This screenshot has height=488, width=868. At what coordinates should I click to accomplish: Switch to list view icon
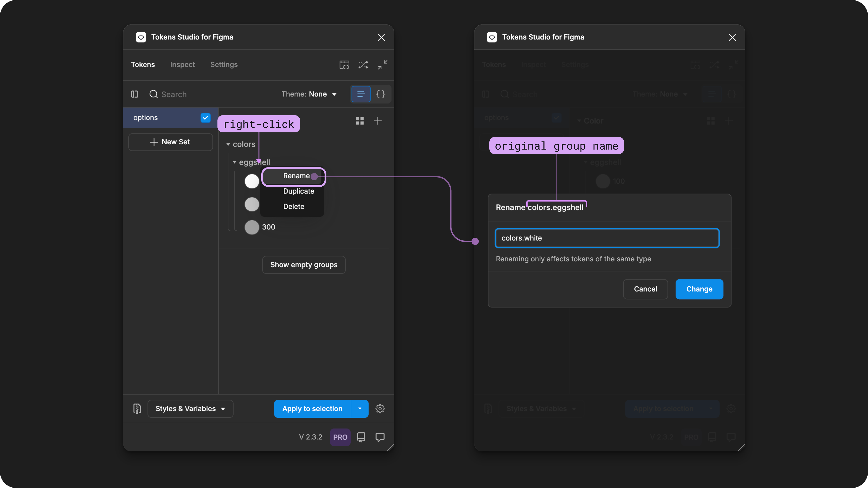coord(361,94)
